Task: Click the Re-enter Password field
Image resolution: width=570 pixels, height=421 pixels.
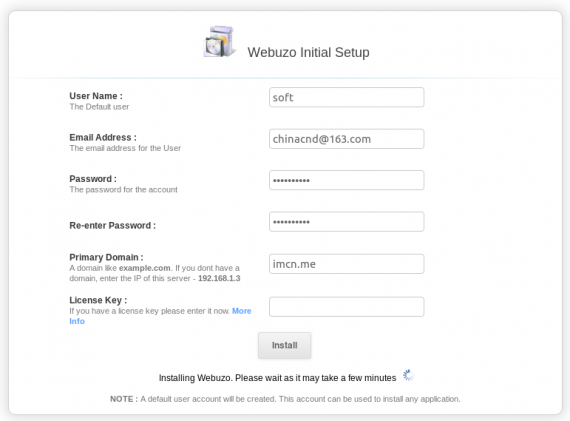Action: pos(346,222)
